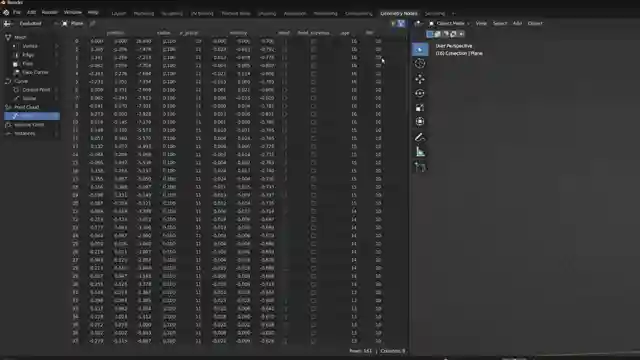Switch to the Texture Paint workspace tab

pyautogui.click(x=236, y=13)
